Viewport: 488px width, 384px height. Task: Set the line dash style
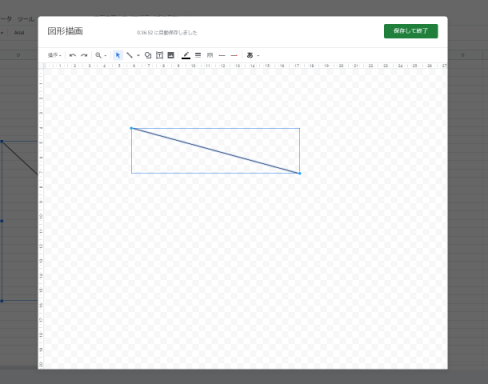[210, 55]
